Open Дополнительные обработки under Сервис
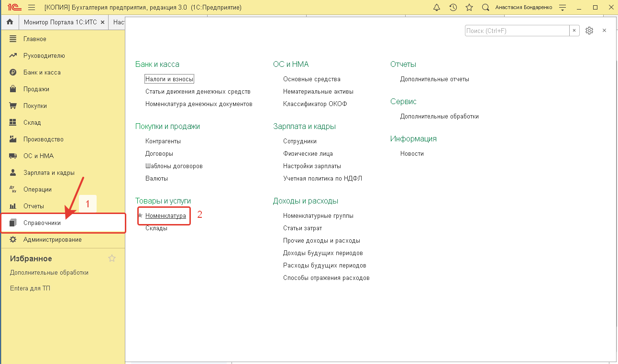Viewport: 618px width, 364px height. pyautogui.click(x=440, y=117)
